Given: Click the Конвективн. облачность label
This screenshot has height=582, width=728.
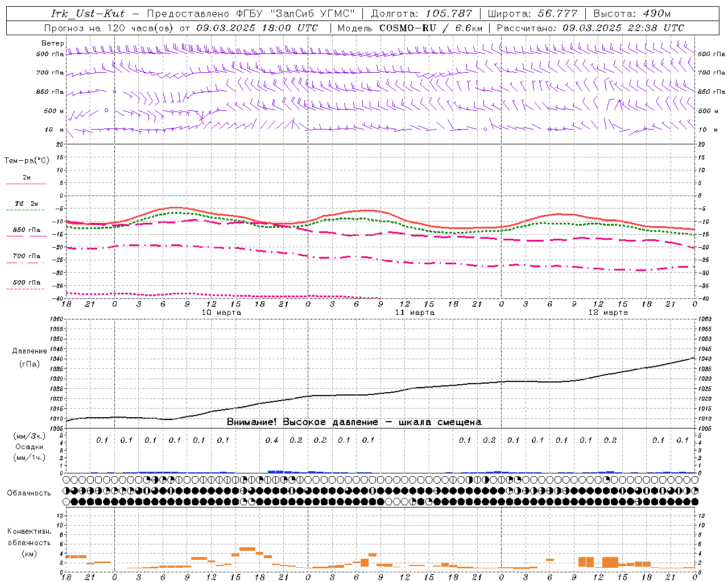Looking at the screenshot, I should tap(29, 537).
